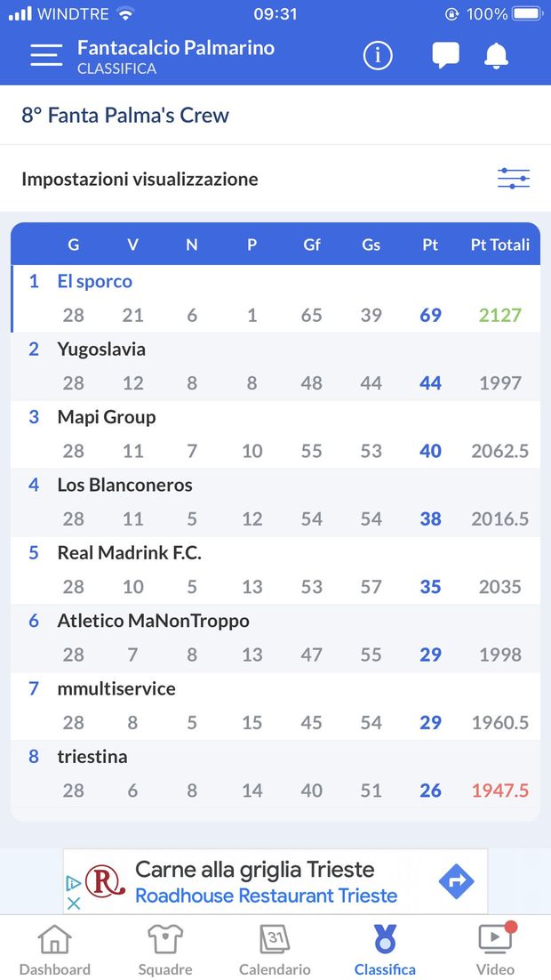The width and height of the screenshot is (551, 980).
Task: Open the Roadhouse Restaurant Trieste ad link
Action: (267, 897)
